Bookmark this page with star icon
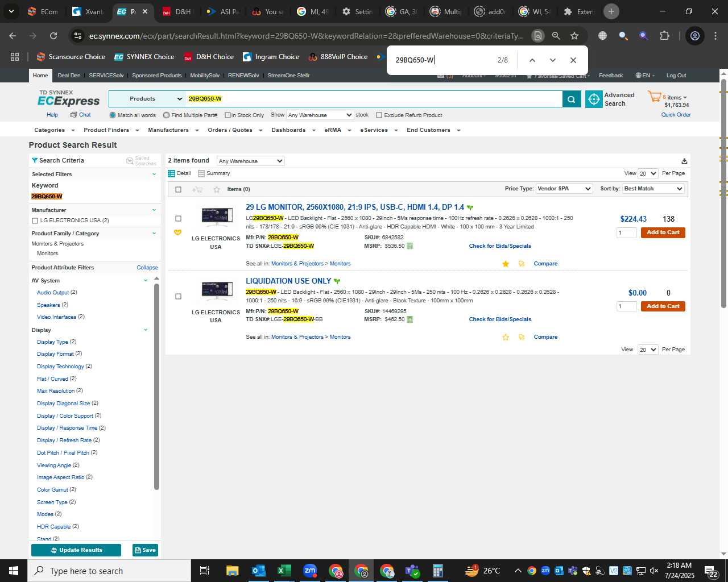 pyautogui.click(x=574, y=36)
